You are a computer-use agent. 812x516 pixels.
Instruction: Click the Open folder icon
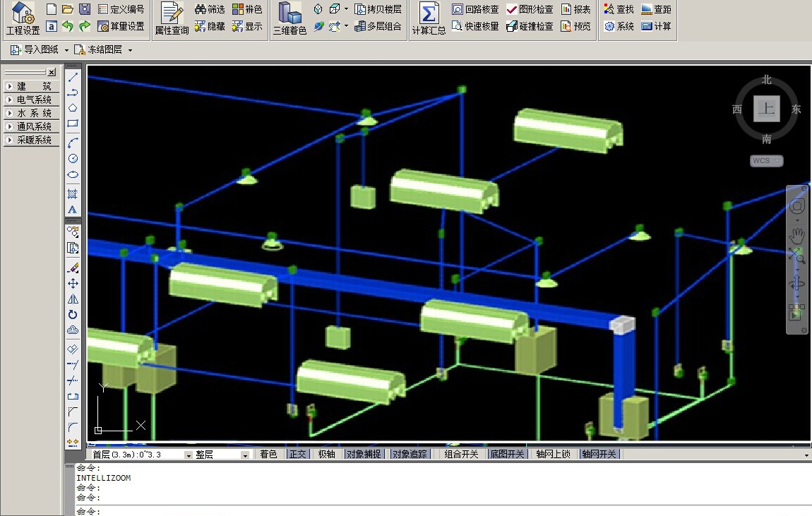coord(67,8)
